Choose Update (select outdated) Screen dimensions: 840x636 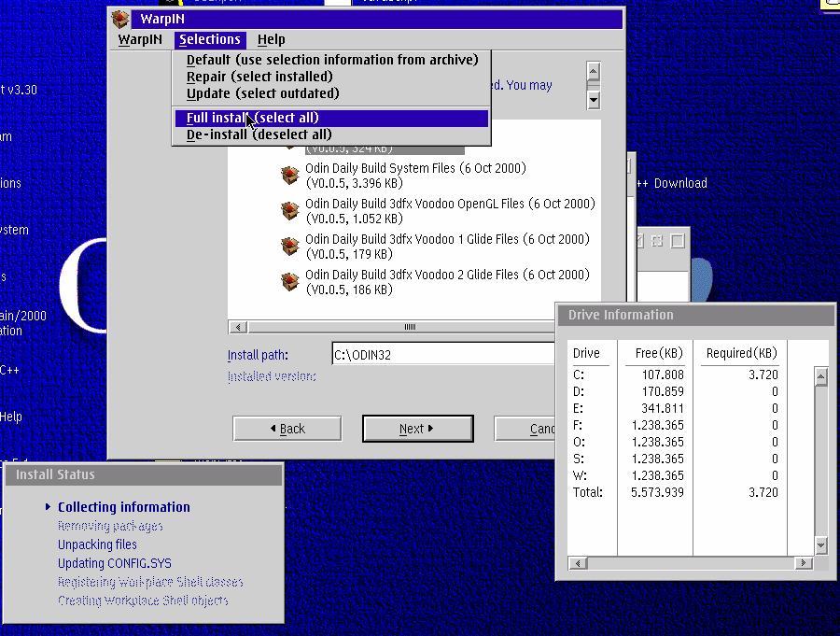[x=331, y=93]
